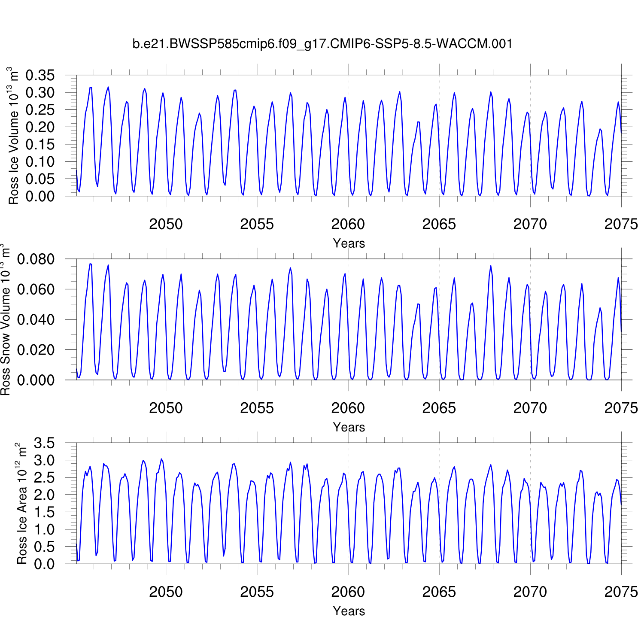Image resolution: width=644 pixels, height=644 pixels.
Task: Click the Ross Snow Volume y-axis label
Action: pyautogui.click(x=5, y=319)
